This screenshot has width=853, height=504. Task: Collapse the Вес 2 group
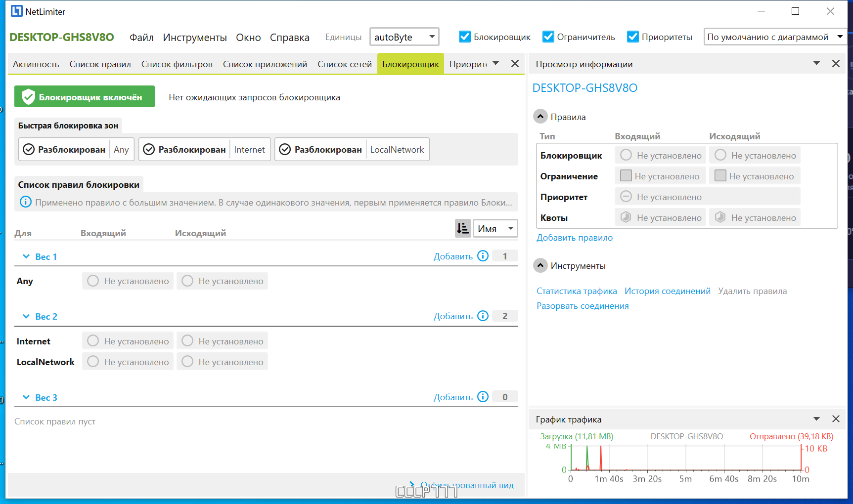pyautogui.click(x=26, y=316)
